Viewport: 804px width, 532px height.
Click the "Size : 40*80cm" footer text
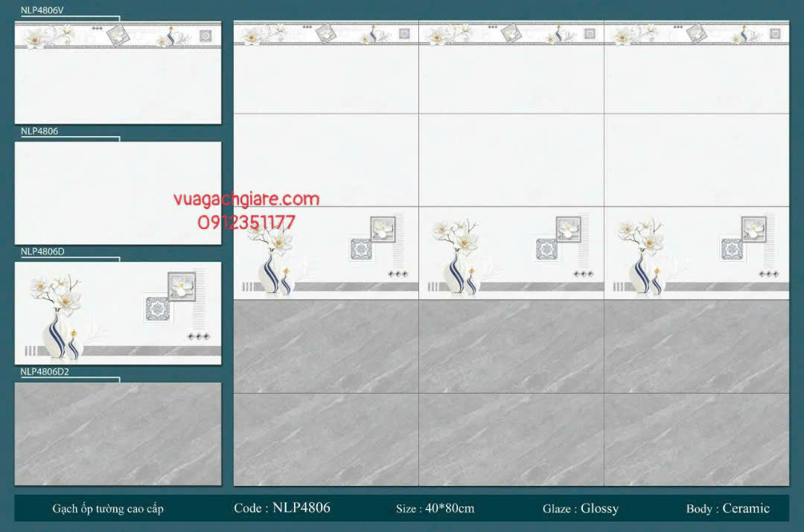tap(435, 509)
